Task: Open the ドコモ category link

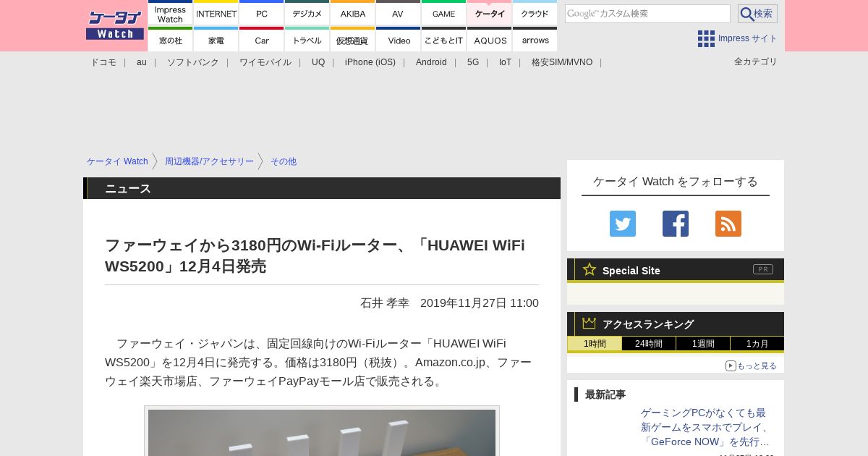Action: (x=103, y=62)
